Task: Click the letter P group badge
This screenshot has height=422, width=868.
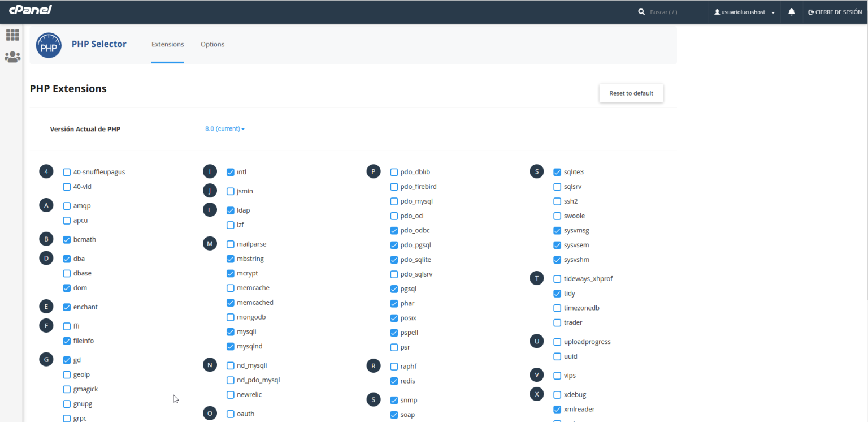Action: point(374,171)
